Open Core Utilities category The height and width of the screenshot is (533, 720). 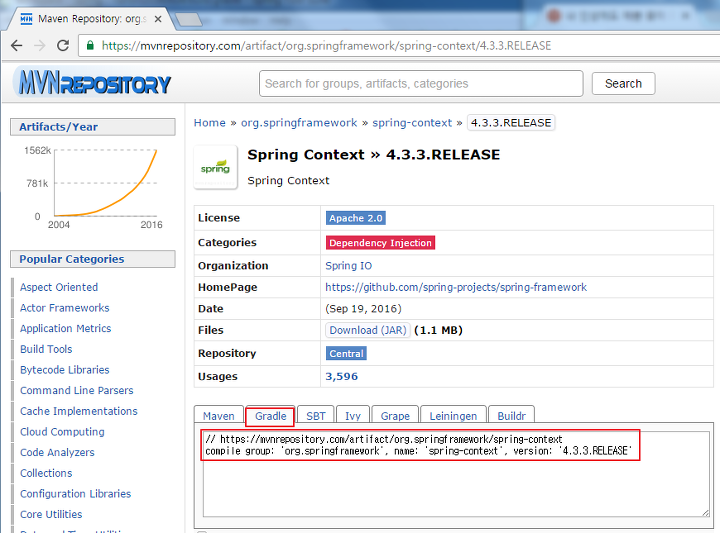[51, 515]
